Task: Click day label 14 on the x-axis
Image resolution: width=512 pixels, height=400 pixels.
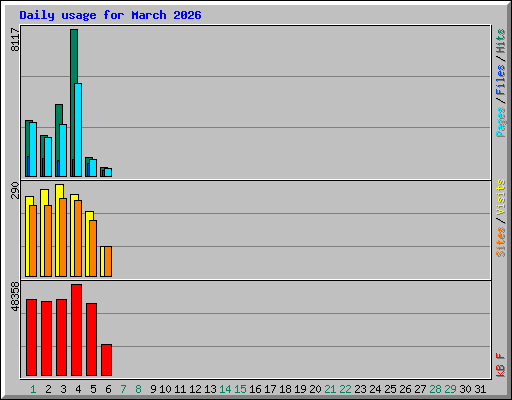Action: (225, 389)
